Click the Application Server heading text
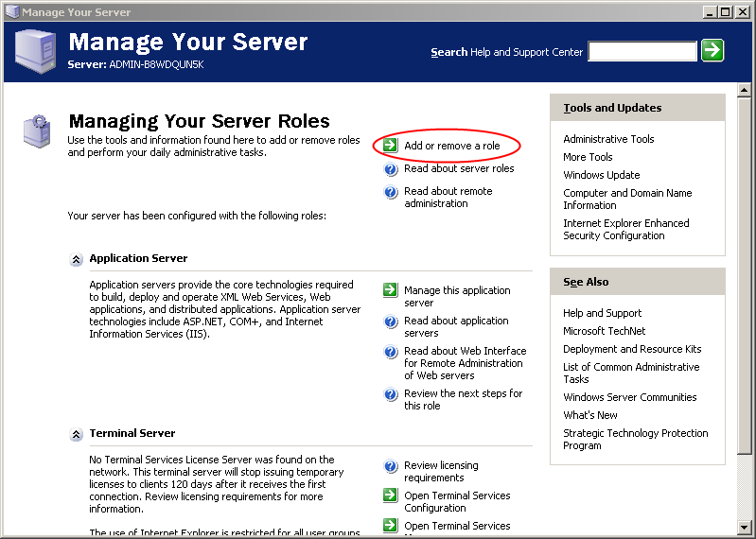 coord(138,258)
